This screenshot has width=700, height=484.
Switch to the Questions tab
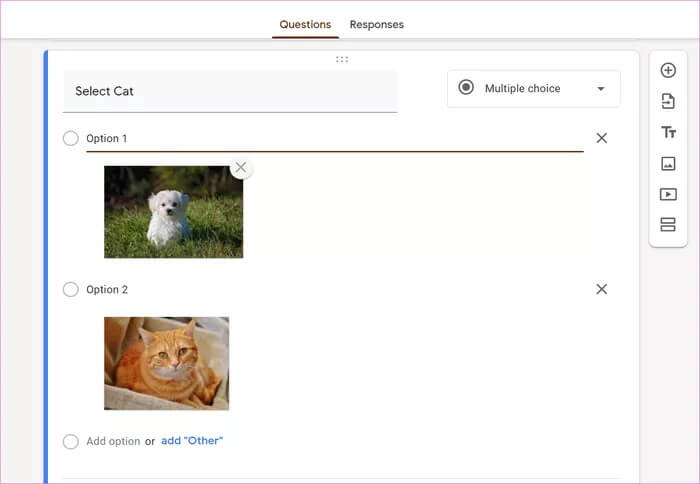point(305,25)
